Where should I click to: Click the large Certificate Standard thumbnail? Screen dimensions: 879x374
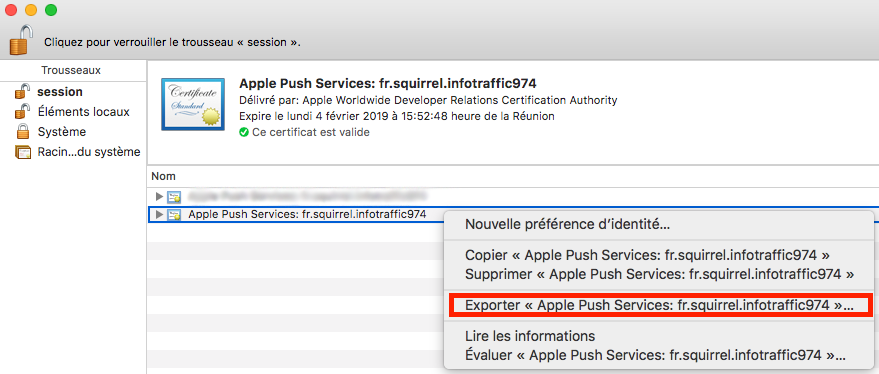pyautogui.click(x=193, y=104)
